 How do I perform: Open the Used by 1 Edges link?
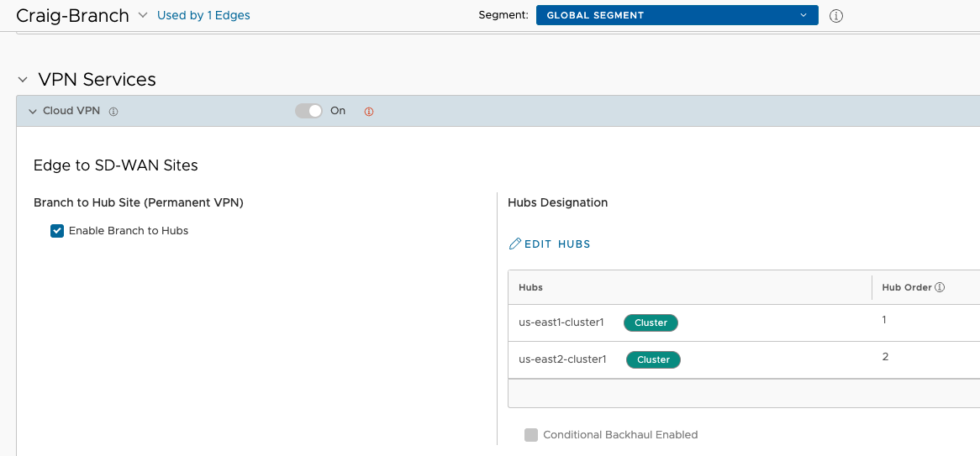pyautogui.click(x=203, y=16)
